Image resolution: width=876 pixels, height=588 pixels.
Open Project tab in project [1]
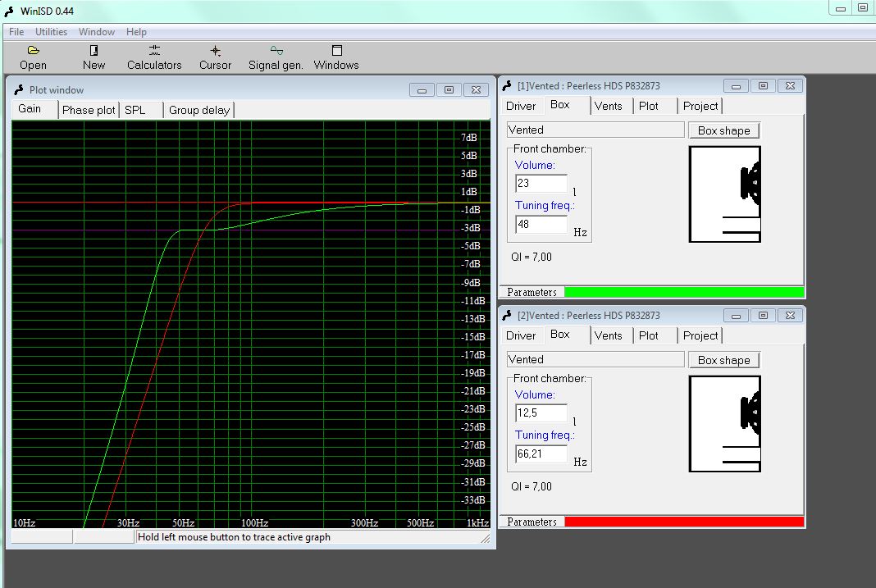(x=700, y=106)
